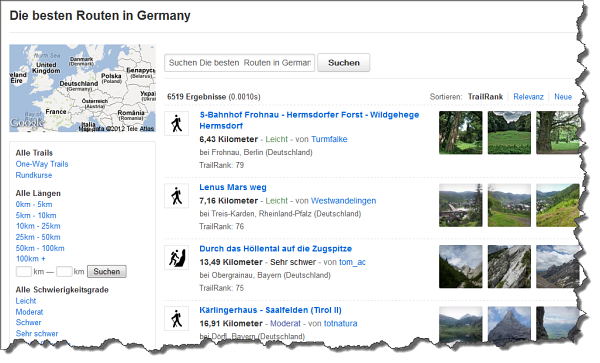Filter difficulty Moderat in sidebar
The width and height of the screenshot is (600, 363).
[x=29, y=312]
